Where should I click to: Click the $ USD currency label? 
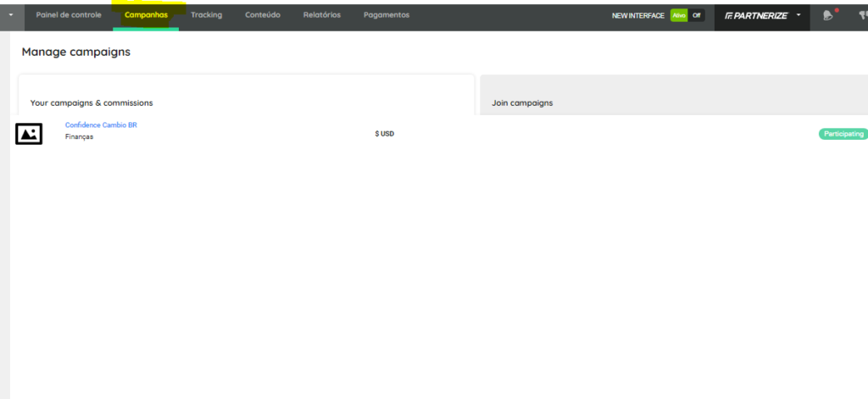(384, 134)
